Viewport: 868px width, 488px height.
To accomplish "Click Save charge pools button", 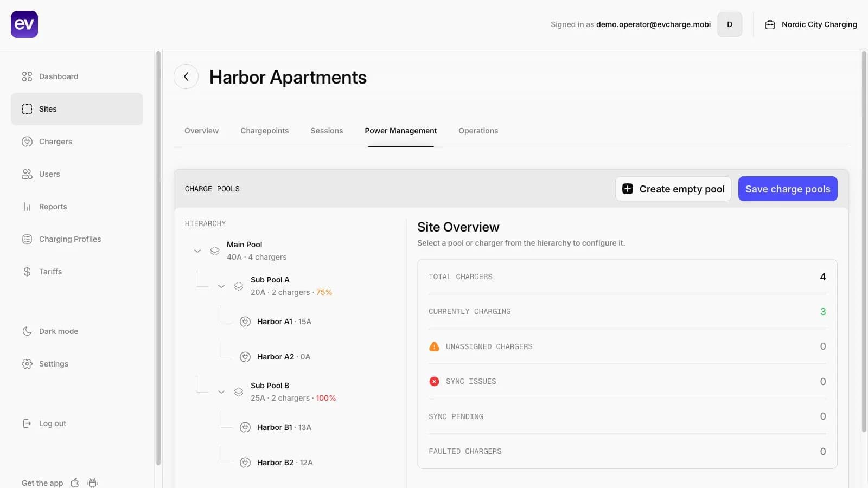I will (788, 189).
